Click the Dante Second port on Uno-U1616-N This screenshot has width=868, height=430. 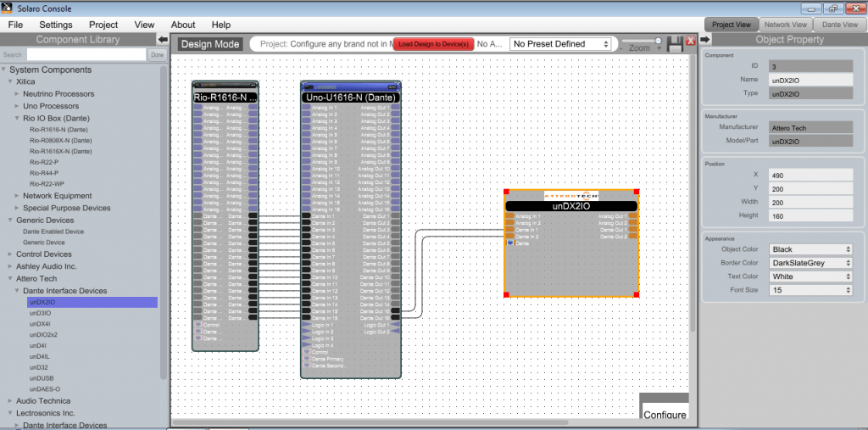(306, 366)
